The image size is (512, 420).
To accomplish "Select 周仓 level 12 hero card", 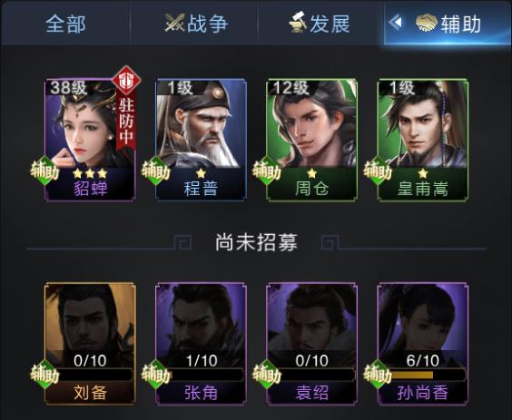I will [x=311, y=140].
